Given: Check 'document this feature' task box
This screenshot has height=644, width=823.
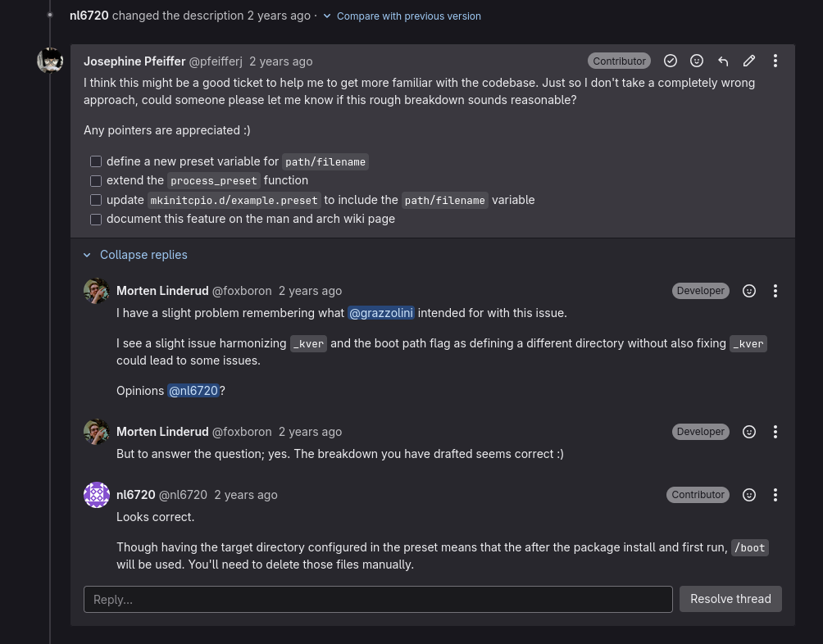Looking at the screenshot, I should coord(96,220).
